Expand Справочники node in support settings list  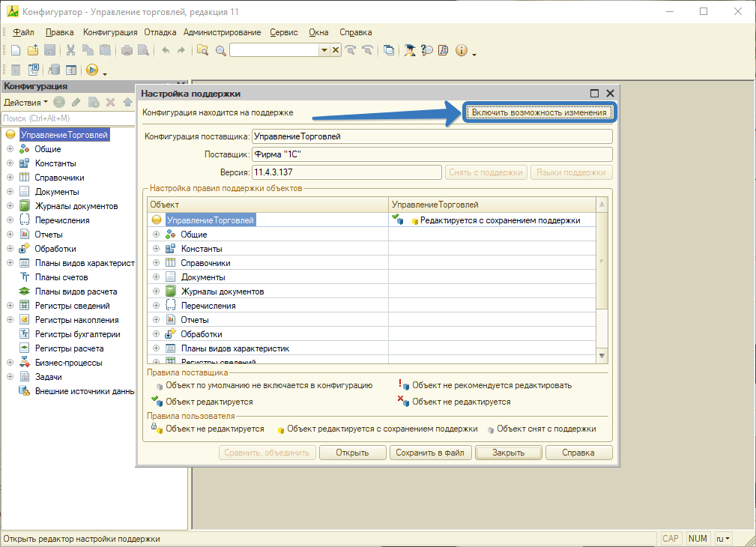click(157, 263)
